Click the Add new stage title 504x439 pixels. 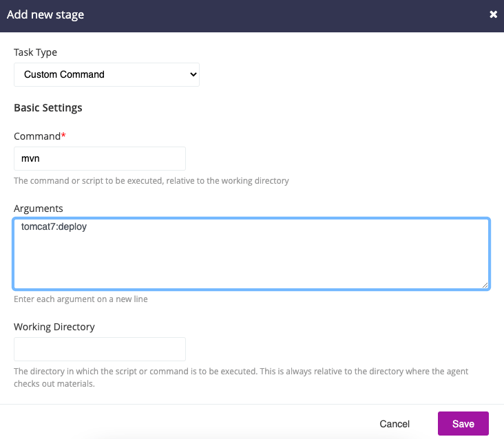[45, 14]
